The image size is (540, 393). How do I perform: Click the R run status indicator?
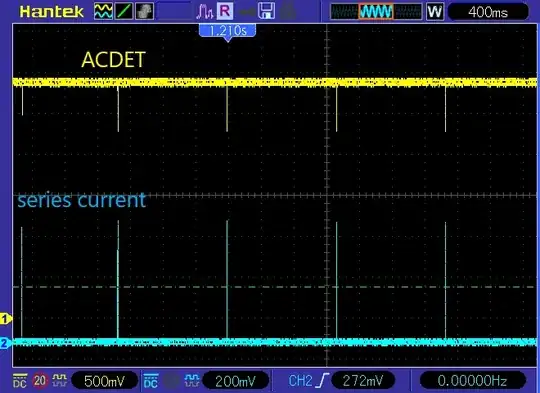pos(225,11)
